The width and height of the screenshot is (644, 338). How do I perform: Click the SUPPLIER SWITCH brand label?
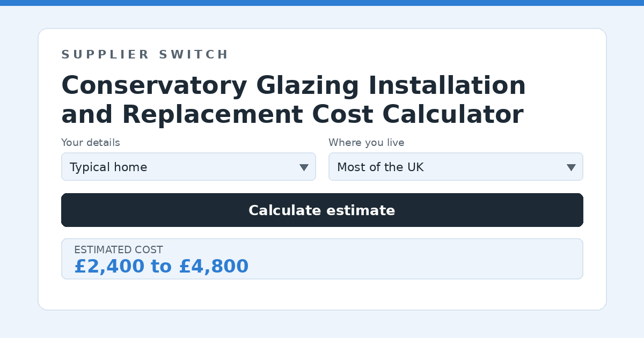(145, 55)
